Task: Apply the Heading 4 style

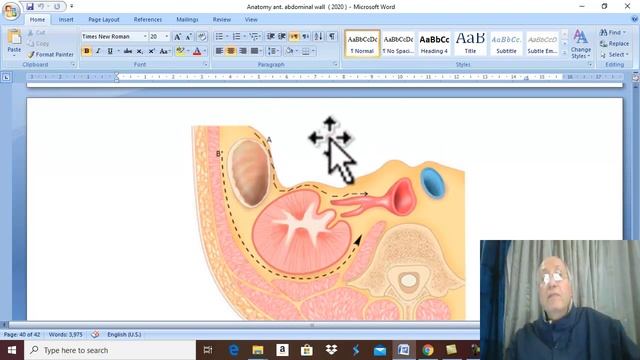Action: click(x=434, y=43)
